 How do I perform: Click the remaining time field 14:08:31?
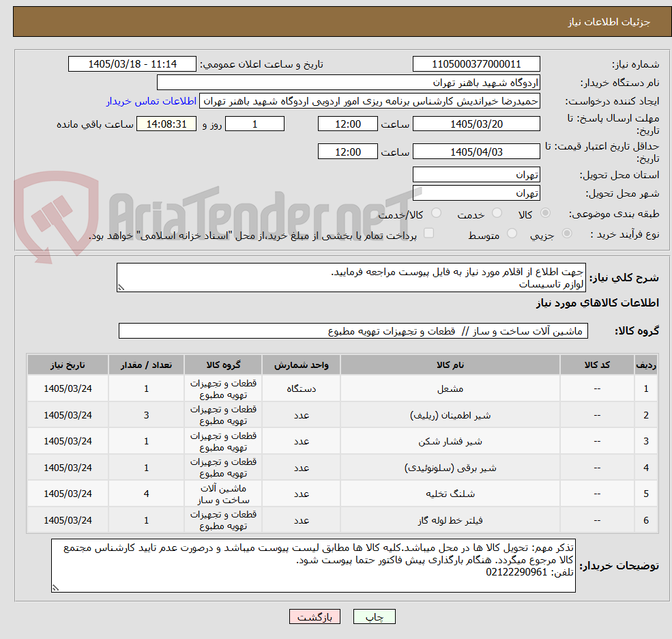point(166,124)
